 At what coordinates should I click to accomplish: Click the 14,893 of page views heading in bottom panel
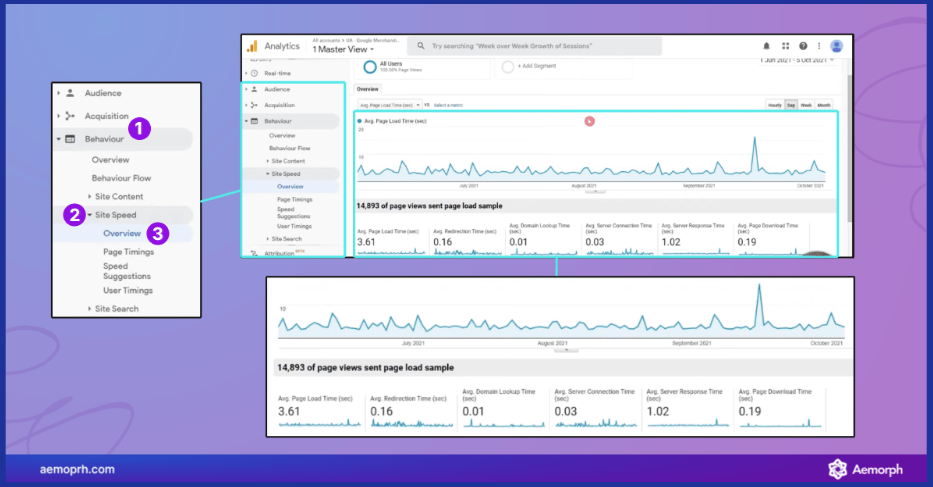pos(365,367)
